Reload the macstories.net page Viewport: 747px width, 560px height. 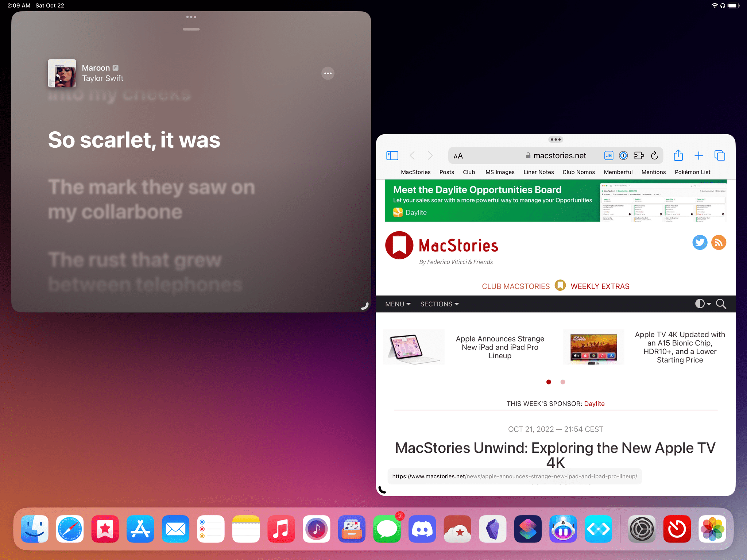(655, 156)
